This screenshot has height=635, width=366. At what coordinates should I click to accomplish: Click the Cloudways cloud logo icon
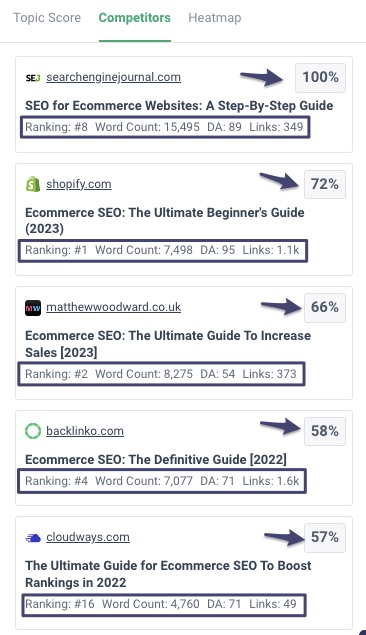[x=33, y=538]
